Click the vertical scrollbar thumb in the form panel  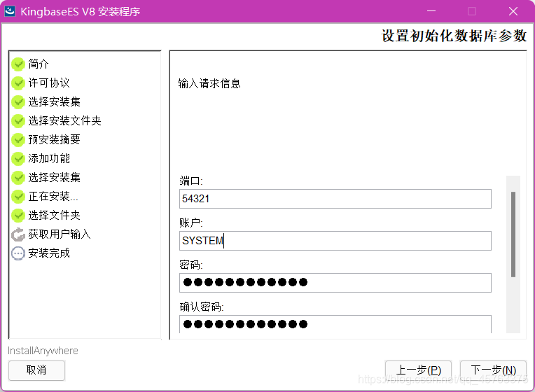pyautogui.click(x=513, y=234)
